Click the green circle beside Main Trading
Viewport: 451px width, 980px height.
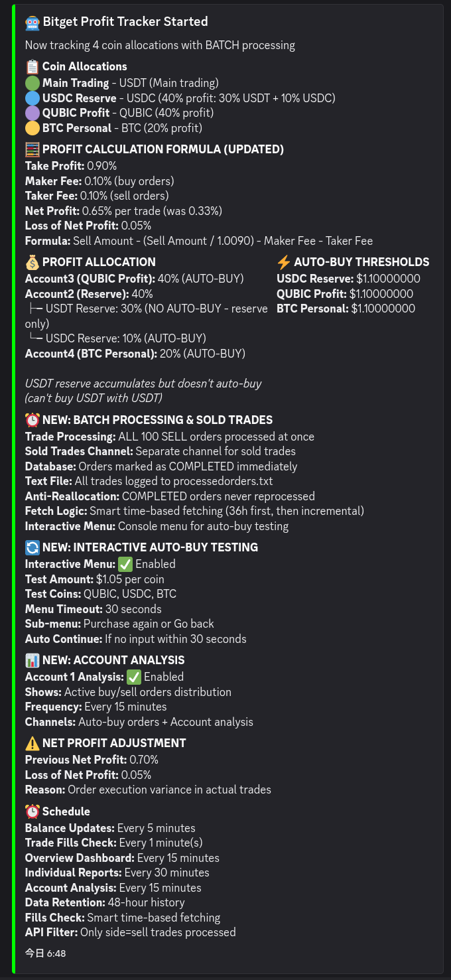click(32, 83)
